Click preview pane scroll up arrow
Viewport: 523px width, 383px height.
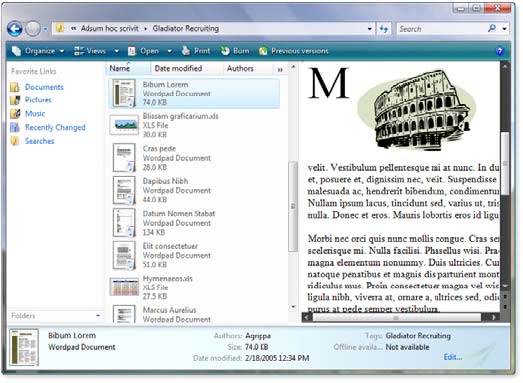pyautogui.click(x=505, y=66)
